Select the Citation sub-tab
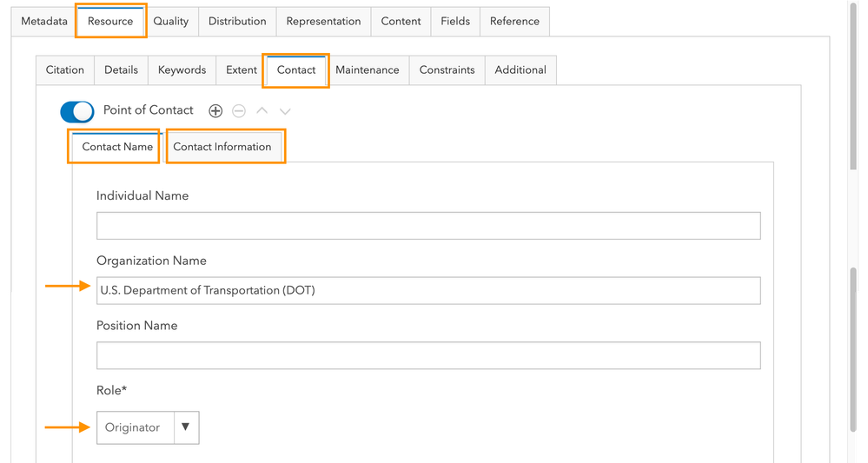Image resolution: width=868 pixels, height=463 pixels. coord(65,69)
